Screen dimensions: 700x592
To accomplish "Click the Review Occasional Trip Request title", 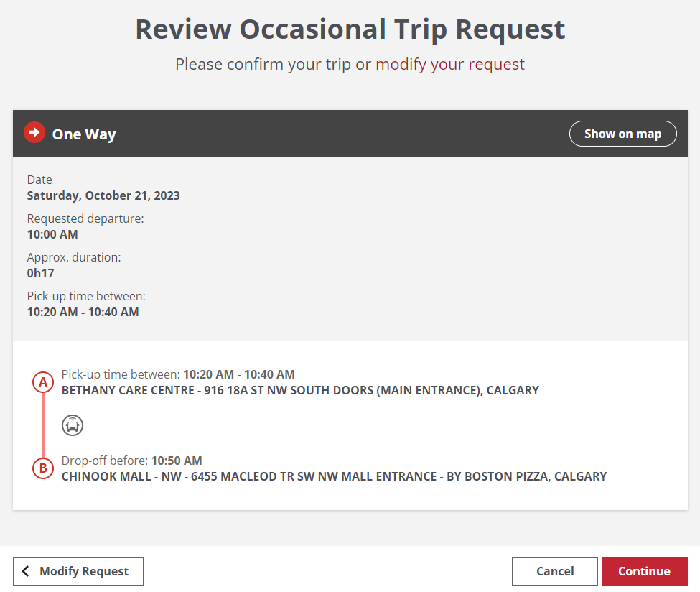I will (x=350, y=29).
